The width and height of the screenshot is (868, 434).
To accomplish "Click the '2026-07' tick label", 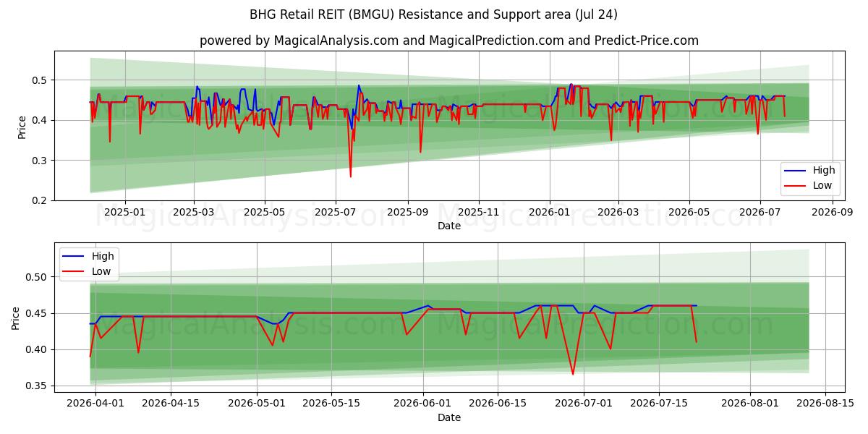I will tap(759, 212).
